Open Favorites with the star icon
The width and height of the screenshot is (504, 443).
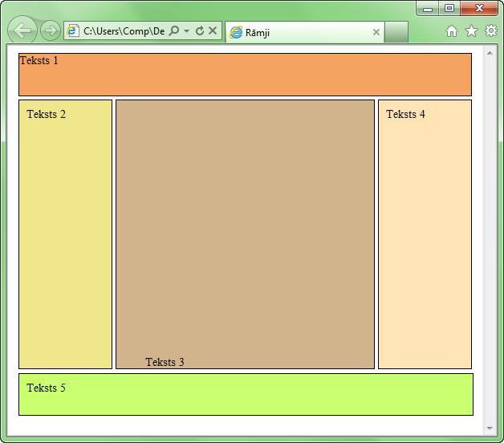point(471,31)
